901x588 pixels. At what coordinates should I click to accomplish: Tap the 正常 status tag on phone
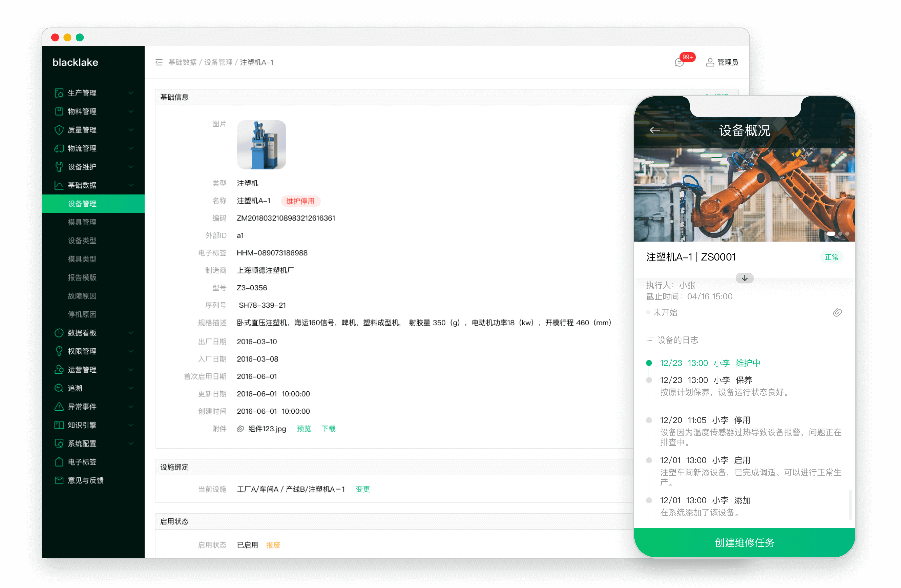point(832,257)
